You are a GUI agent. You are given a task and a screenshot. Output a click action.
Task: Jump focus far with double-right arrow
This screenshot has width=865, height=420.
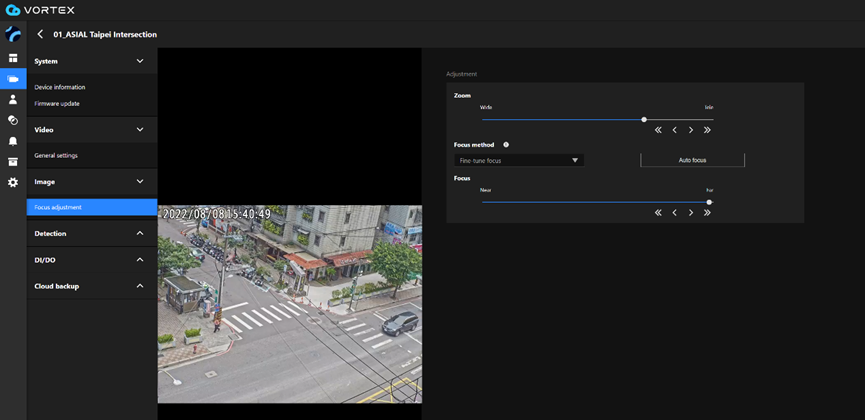[707, 213]
